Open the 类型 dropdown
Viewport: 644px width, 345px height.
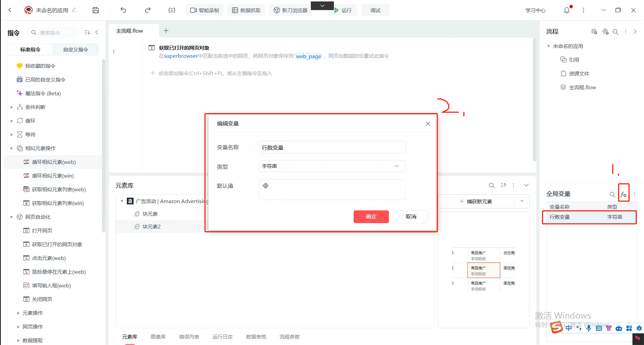coord(332,166)
